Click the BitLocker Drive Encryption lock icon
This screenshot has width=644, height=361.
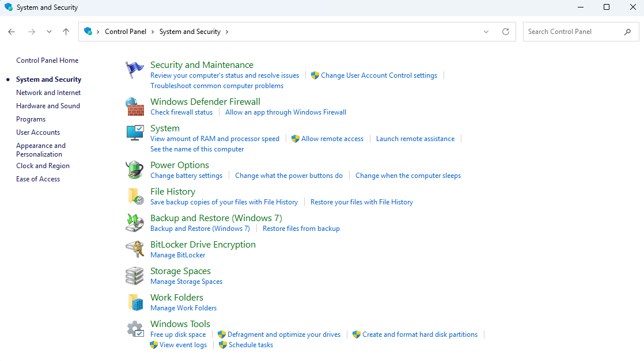coord(134,249)
